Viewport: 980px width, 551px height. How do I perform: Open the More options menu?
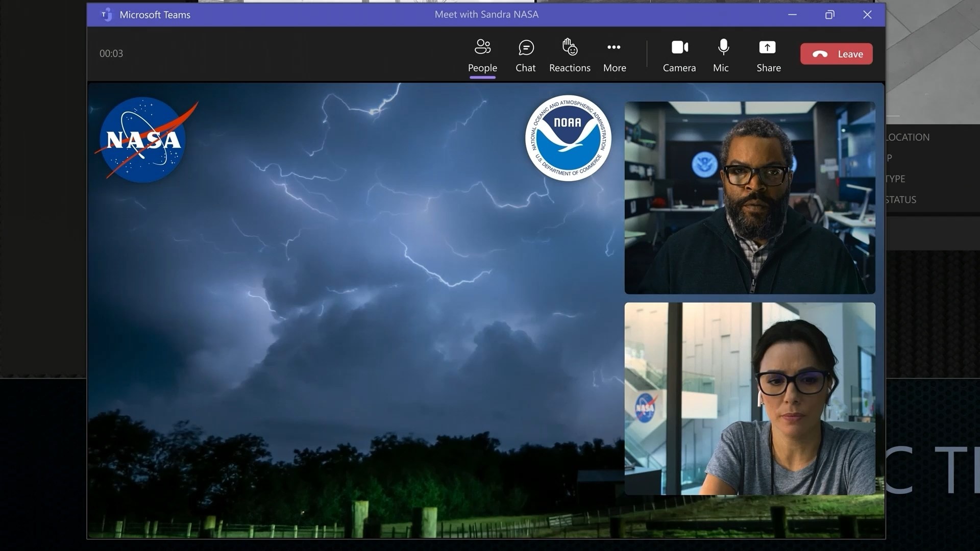(615, 56)
